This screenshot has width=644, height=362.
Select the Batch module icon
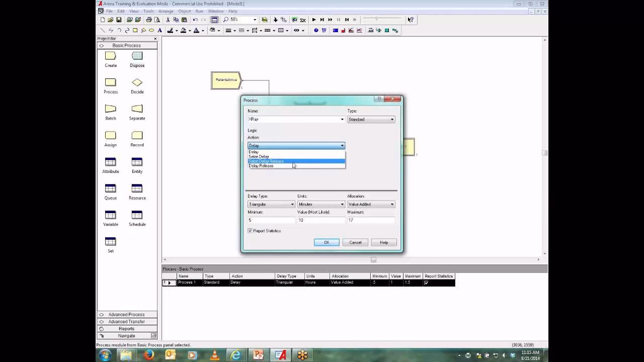(110, 112)
